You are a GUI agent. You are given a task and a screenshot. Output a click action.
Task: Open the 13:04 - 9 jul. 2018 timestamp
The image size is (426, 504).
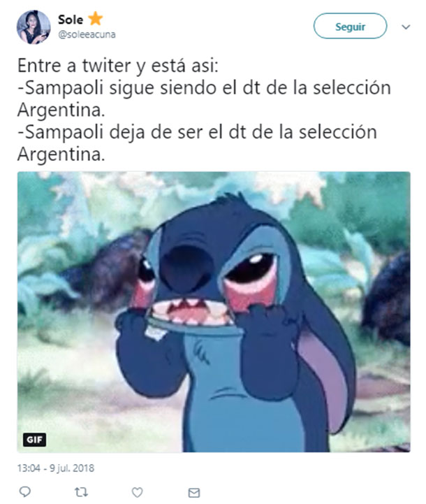click(x=56, y=468)
